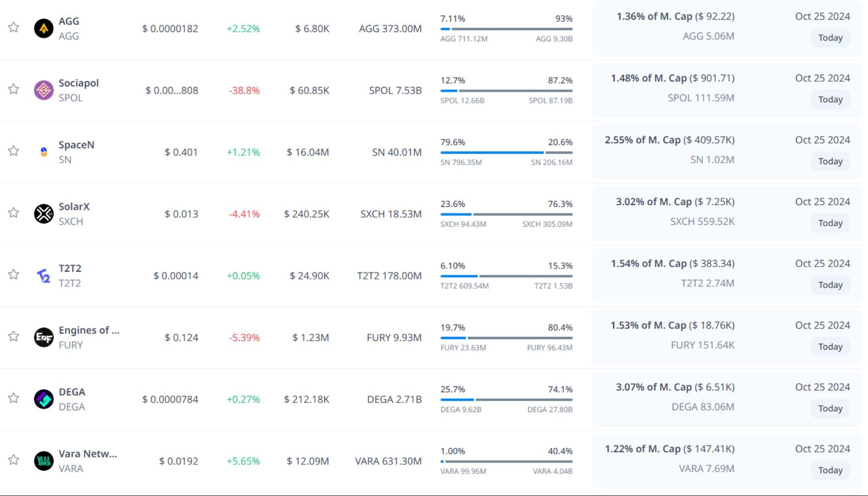Star AGG to add to watchlist
868x496 pixels.
(14, 28)
